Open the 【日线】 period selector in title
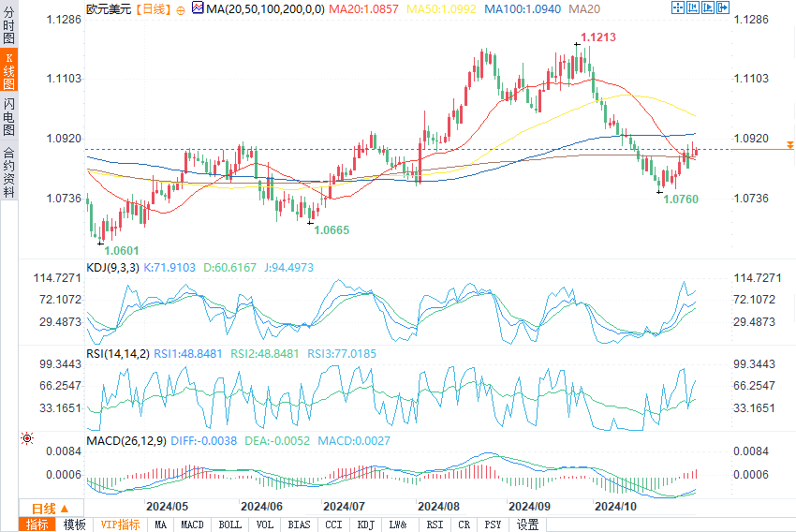The image size is (796, 532). pyautogui.click(x=150, y=8)
